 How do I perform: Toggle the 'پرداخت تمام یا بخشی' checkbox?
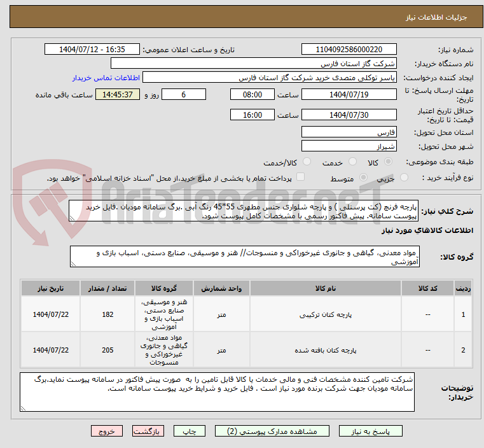[301, 178]
